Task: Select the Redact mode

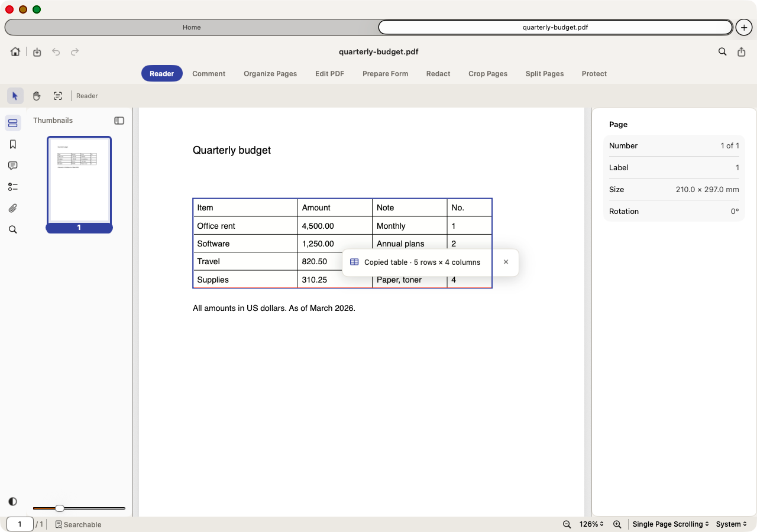Action: (x=438, y=74)
